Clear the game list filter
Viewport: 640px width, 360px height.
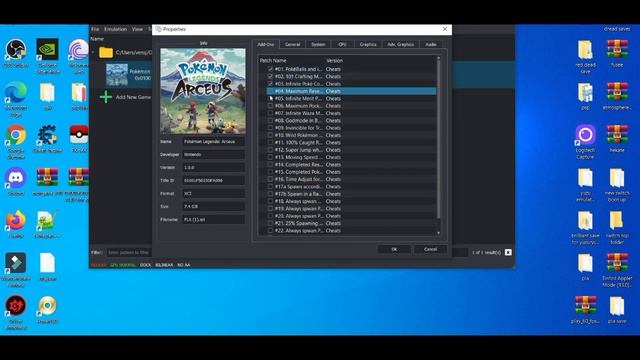[x=508, y=252]
